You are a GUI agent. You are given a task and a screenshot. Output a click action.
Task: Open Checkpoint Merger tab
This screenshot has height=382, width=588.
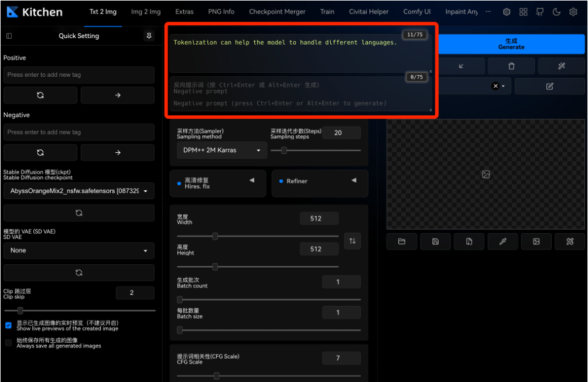[277, 12]
